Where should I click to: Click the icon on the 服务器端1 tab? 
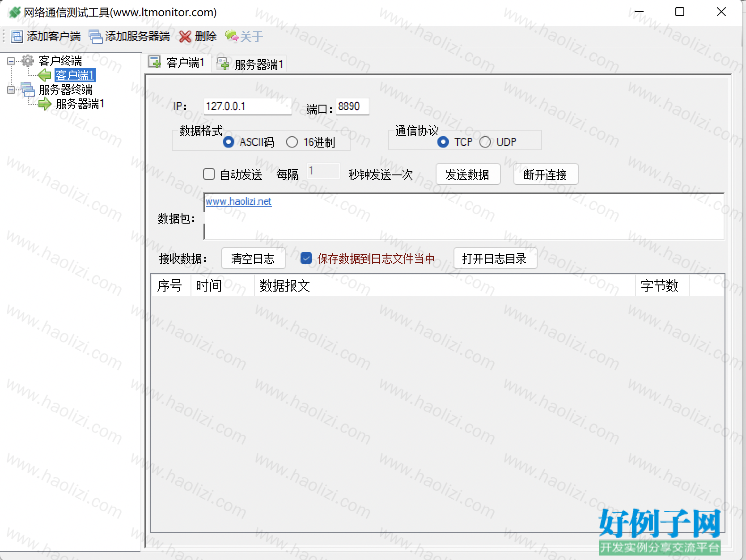223,64
